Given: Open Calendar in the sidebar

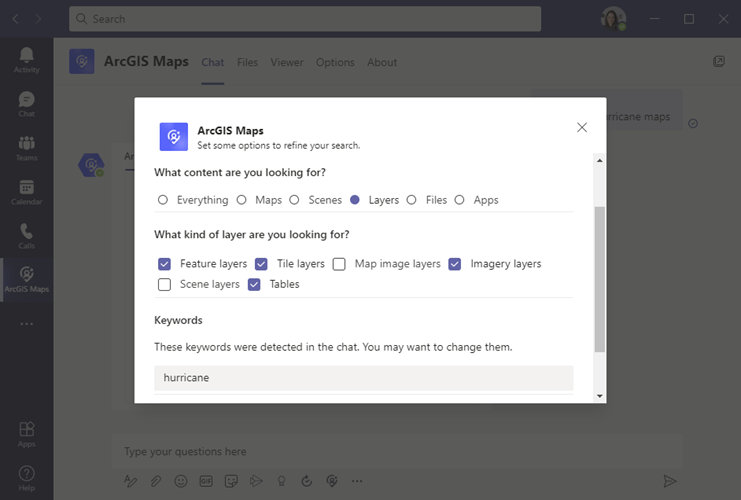Looking at the screenshot, I should click(26, 192).
